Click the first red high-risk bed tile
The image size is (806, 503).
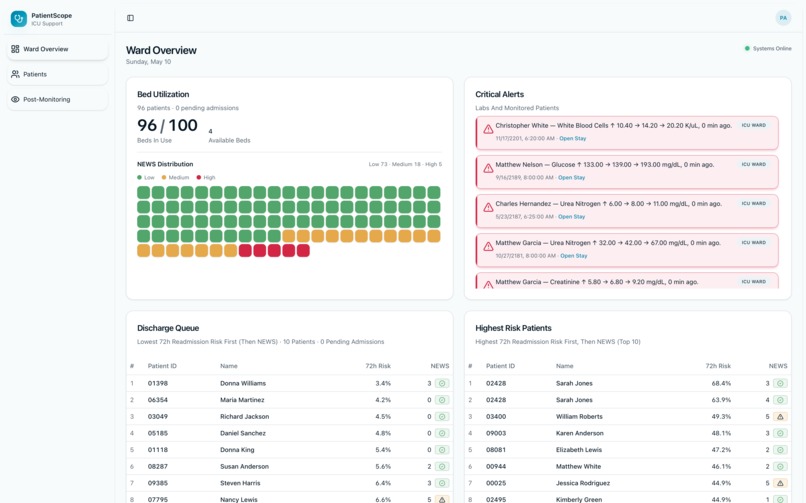point(245,251)
